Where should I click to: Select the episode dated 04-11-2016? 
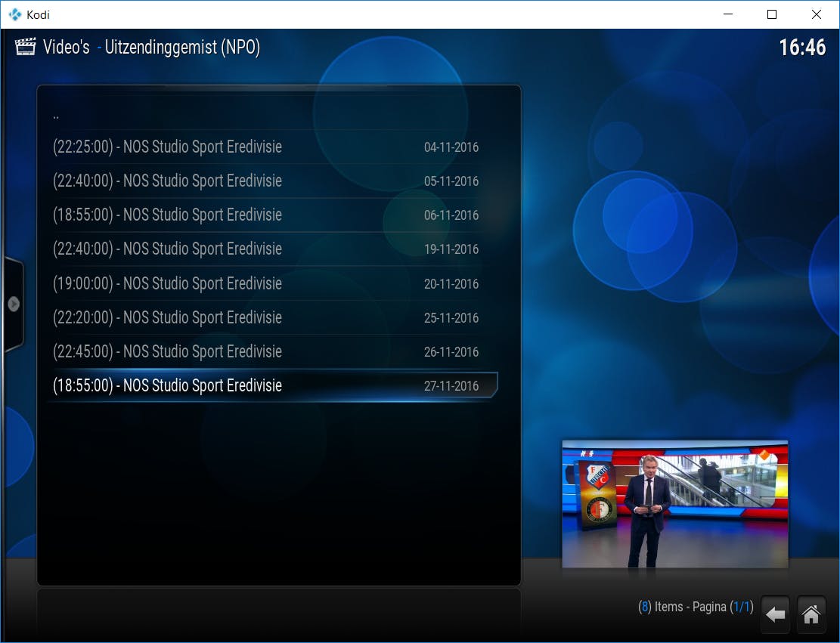(273, 147)
